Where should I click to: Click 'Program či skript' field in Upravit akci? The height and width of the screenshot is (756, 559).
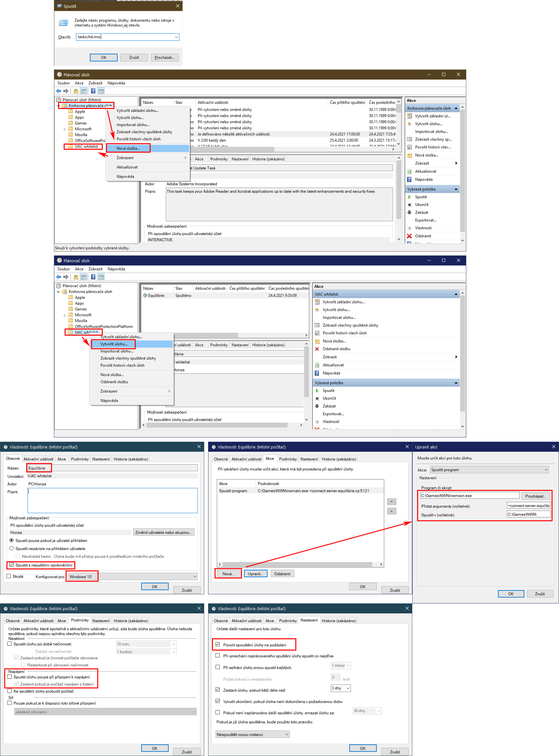tap(469, 496)
